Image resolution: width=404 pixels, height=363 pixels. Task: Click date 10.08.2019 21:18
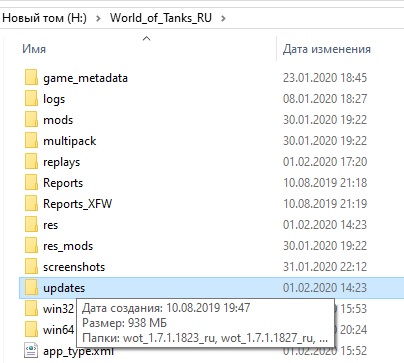(x=325, y=183)
